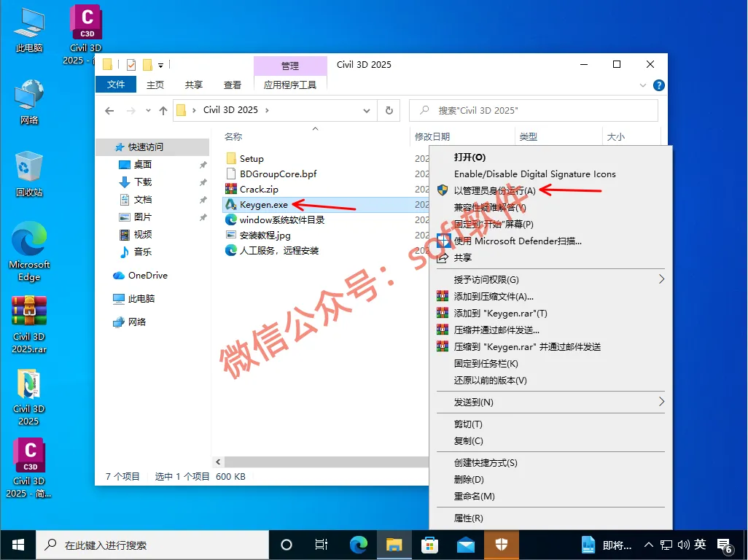Show hidden system tray icons
The height and width of the screenshot is (560, 748).
[648, 545]
